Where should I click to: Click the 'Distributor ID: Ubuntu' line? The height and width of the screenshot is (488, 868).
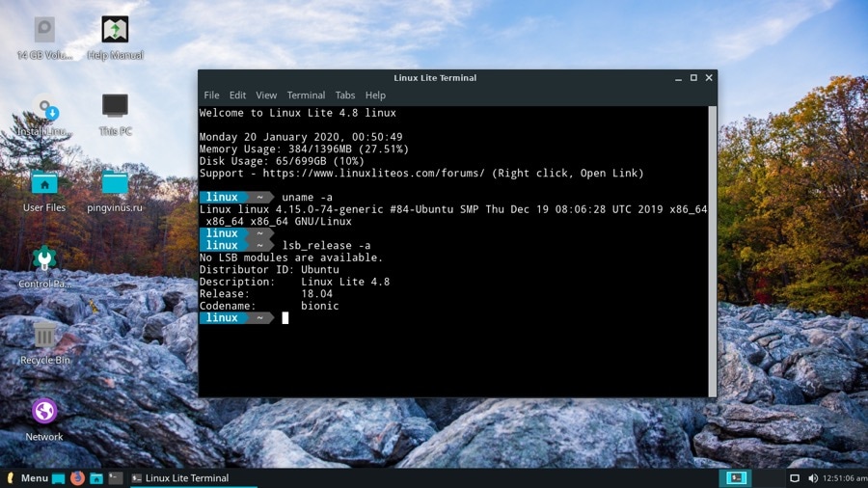(269, 269)
